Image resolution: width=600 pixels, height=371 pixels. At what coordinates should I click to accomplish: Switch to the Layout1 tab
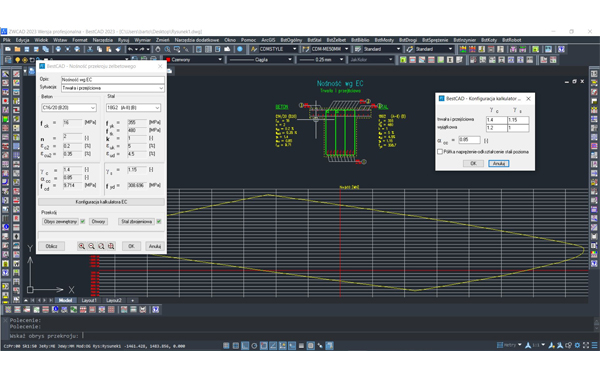pyautogui.click(x=89, y=301)
